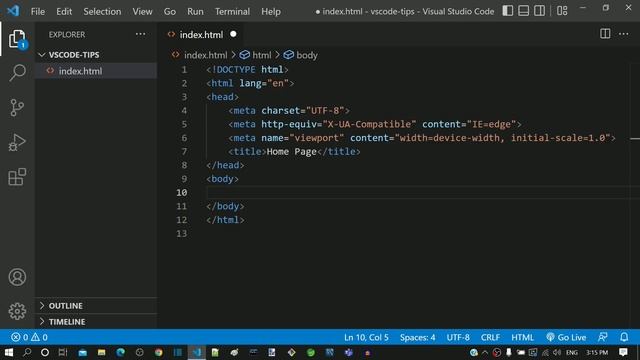
Task: Open the View menu
Action: [x=142, y=11]
